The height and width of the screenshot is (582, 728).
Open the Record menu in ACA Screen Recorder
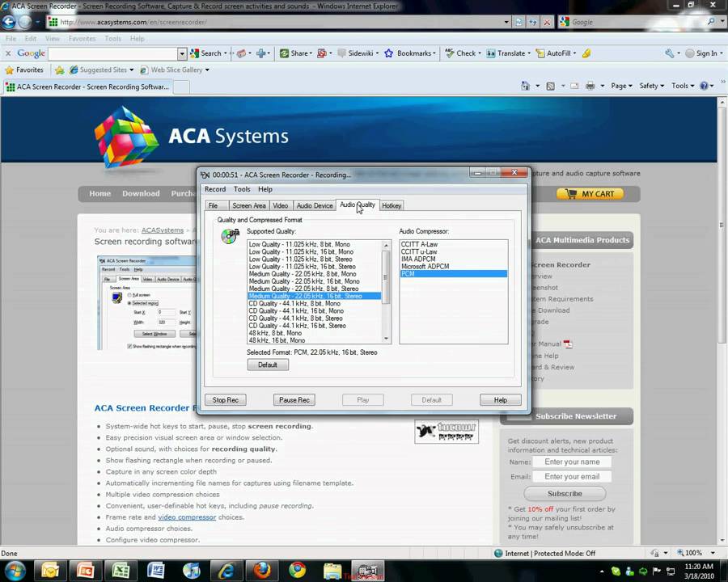(215, 189)
